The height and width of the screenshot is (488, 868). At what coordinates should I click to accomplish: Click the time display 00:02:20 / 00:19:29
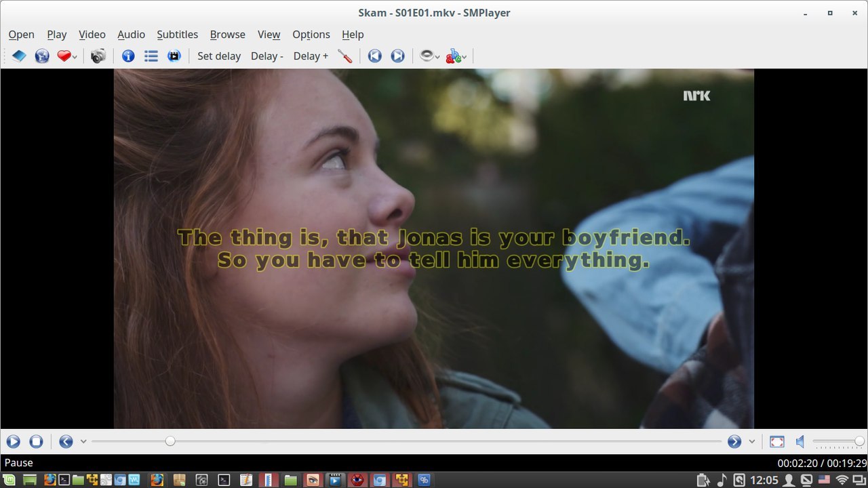coord(822,463)
